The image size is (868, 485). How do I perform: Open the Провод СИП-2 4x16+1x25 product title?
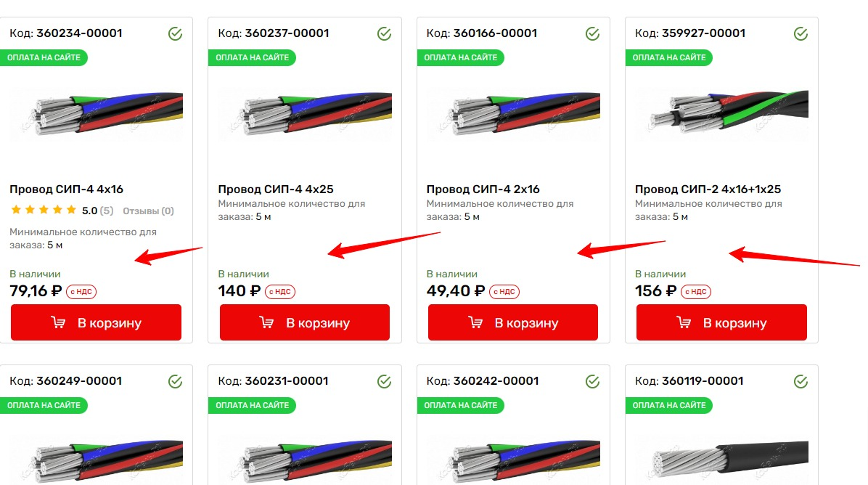click(x=708, y=189)
